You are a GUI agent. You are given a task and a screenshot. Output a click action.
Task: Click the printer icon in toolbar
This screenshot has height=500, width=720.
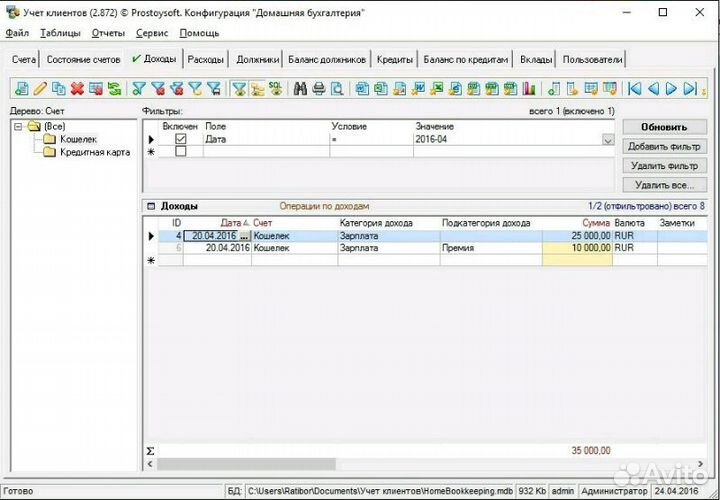318,89
